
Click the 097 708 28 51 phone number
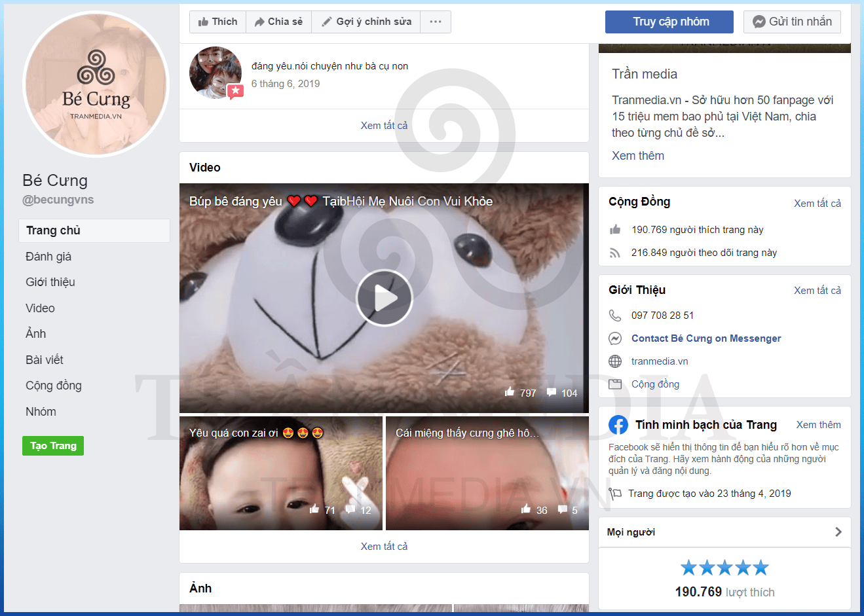662,316
